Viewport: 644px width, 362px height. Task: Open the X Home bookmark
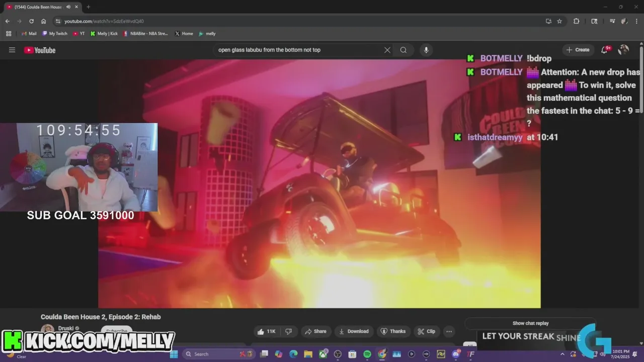[184, 34]
